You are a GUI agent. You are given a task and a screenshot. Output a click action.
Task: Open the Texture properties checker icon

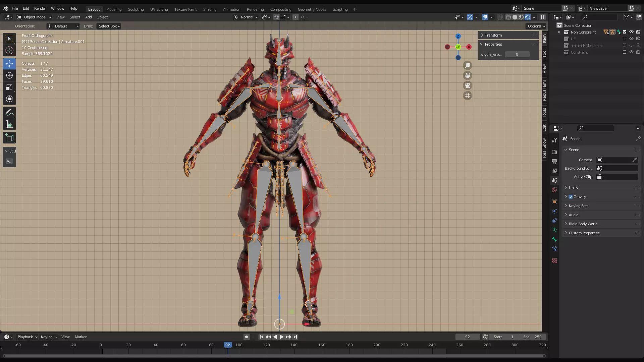click(x=554, y=261)
